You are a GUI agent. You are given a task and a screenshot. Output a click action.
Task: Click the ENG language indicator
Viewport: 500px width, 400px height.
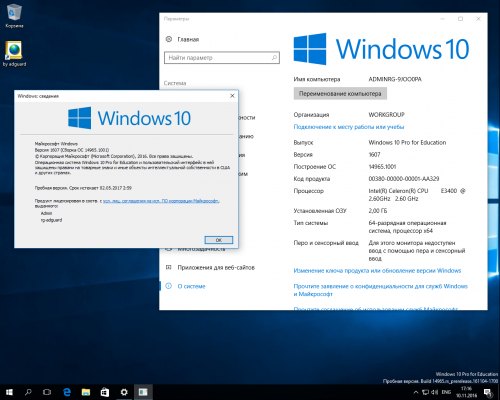point(446,392)
